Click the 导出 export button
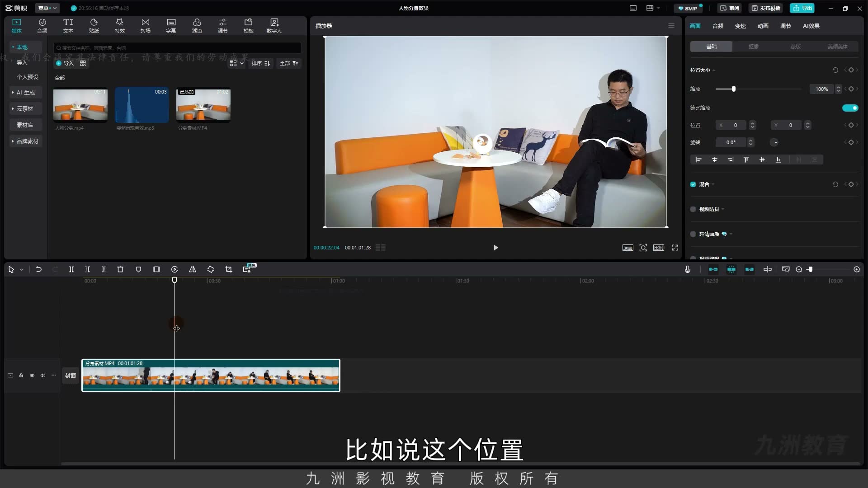Image resolution: width=868 pixels, height=488 pixels. click(802, 8)
